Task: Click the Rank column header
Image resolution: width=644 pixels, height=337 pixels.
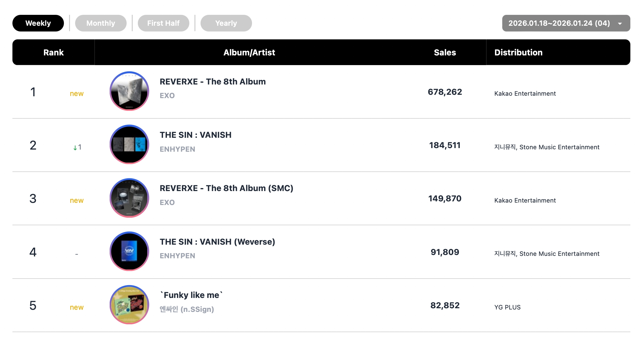Action: point(54,52)
